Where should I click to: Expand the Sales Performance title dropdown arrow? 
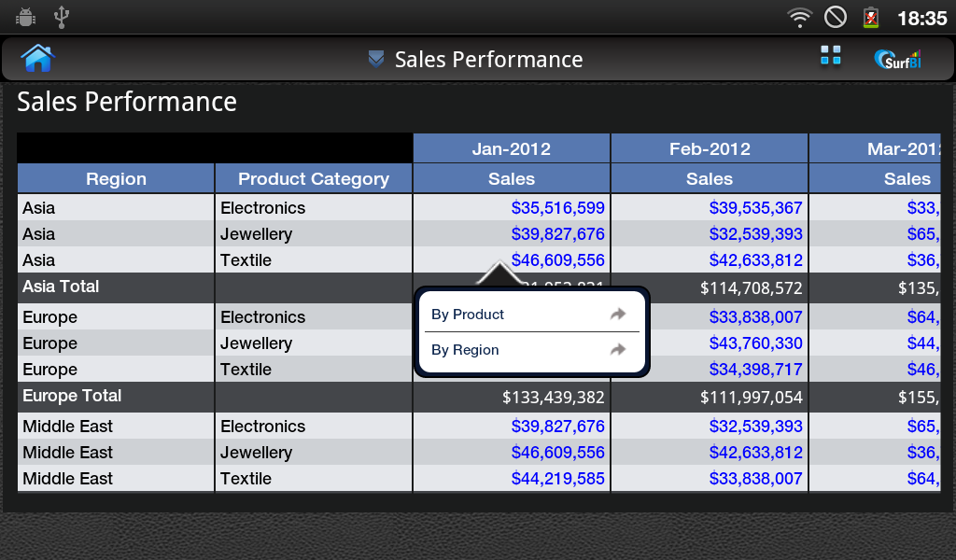tap(376, 59)
